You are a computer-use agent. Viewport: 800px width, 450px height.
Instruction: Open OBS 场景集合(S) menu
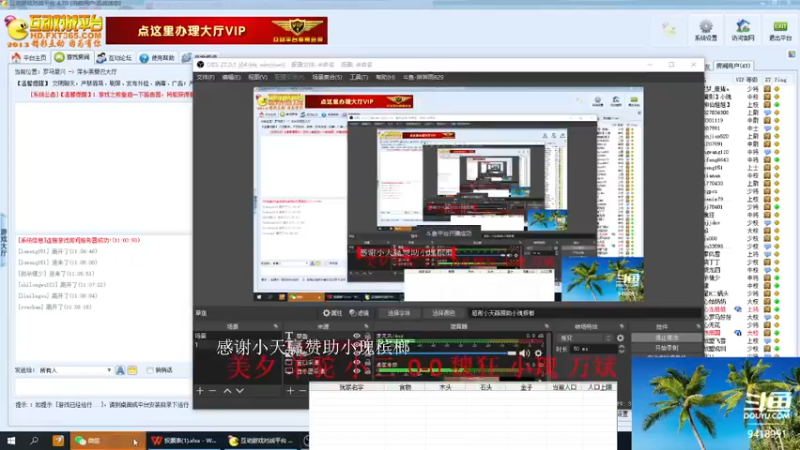327,77
